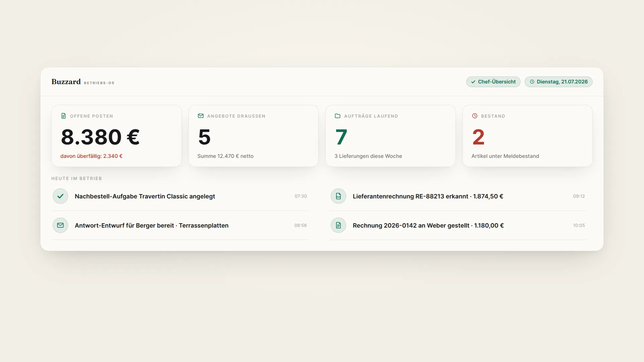Click the red clock icon beside Bestand

(x=475, y=116)
